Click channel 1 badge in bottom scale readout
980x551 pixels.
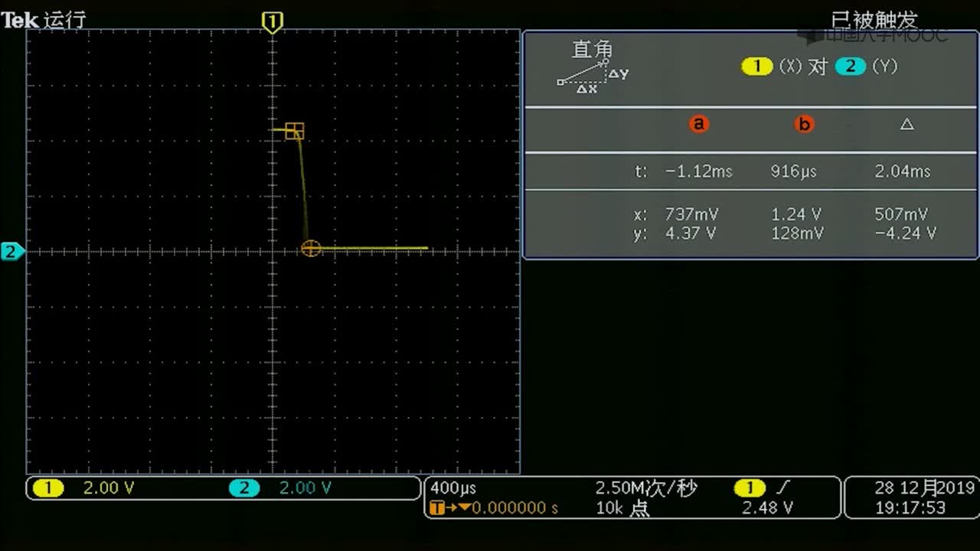coord(48,488)
